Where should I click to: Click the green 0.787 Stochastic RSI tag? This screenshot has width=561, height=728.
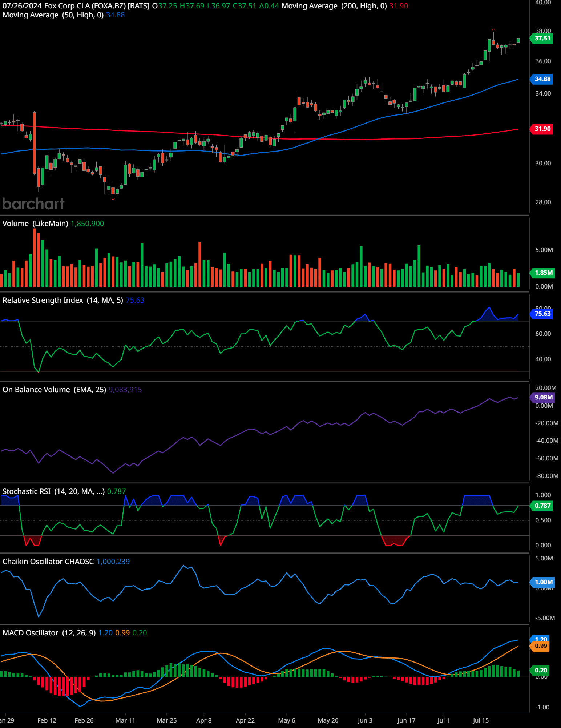click(542, 506)
